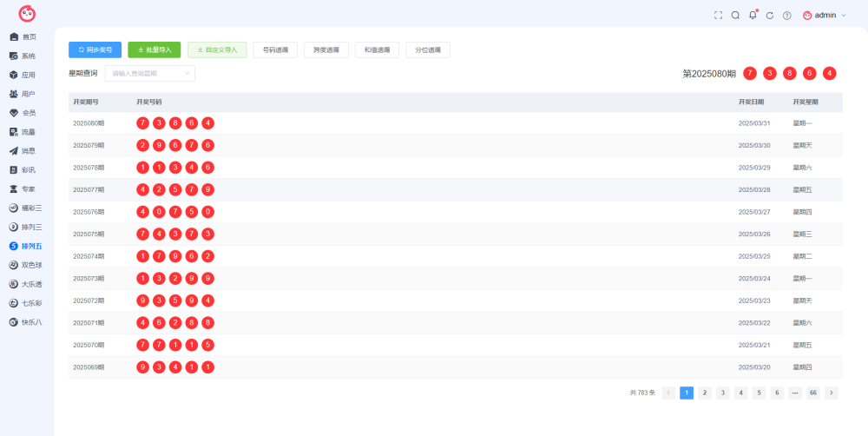Open 流量 via its sidebar icon
This screenshot has height=436, width=868.
pos(14,132)
